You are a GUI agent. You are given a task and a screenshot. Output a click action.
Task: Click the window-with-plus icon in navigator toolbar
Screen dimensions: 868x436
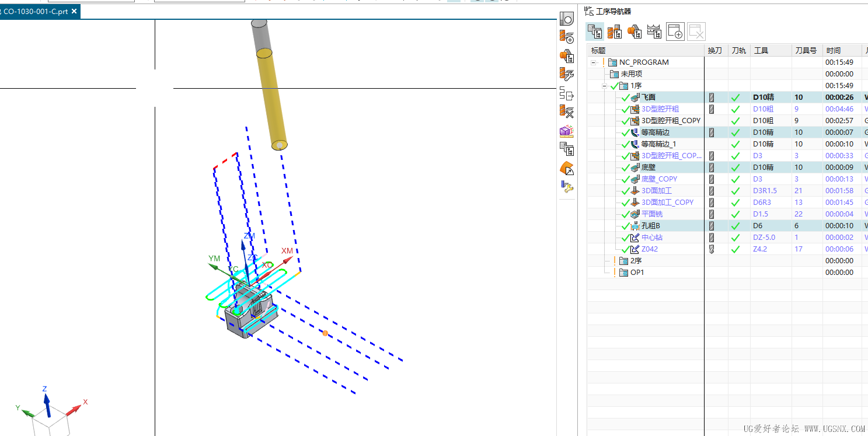(675, 32)
